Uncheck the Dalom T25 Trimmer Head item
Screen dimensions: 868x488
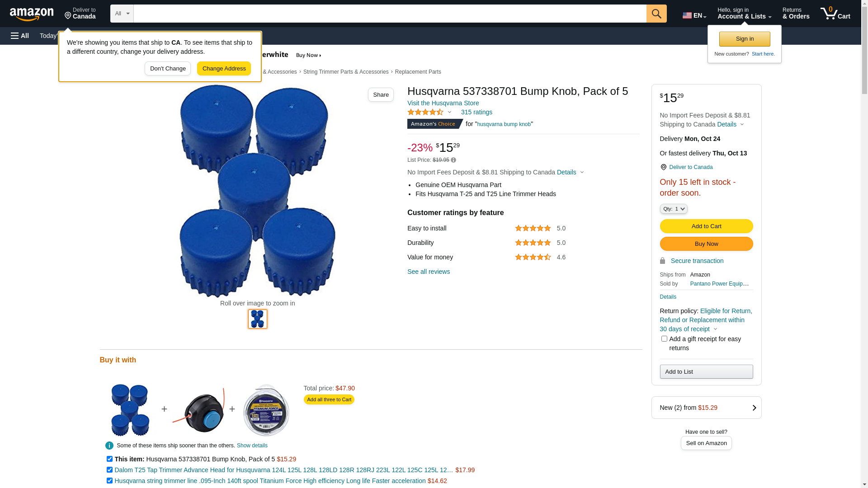click(x=109, y=470)
